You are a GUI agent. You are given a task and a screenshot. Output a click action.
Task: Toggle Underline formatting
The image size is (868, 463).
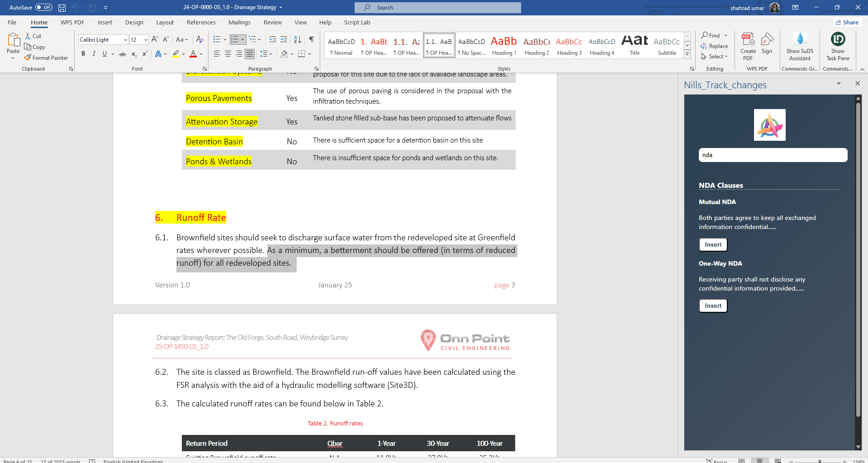[104, 54]
